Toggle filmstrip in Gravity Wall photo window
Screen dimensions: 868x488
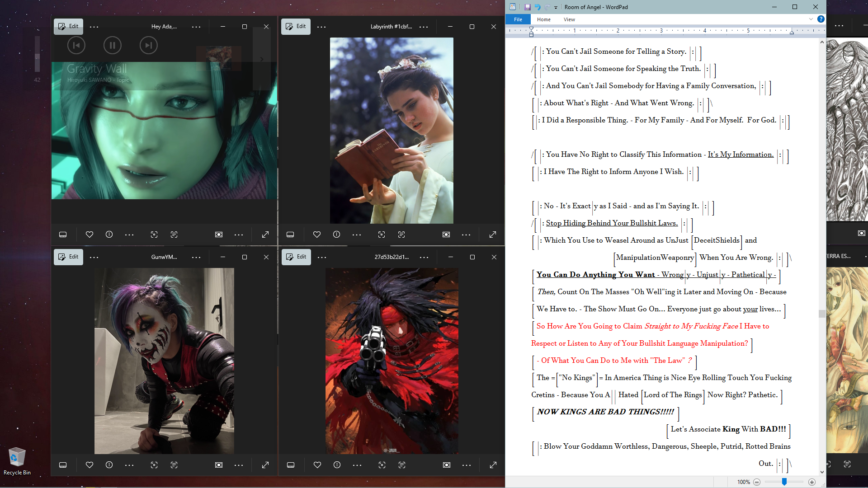(x=63, y=235)
